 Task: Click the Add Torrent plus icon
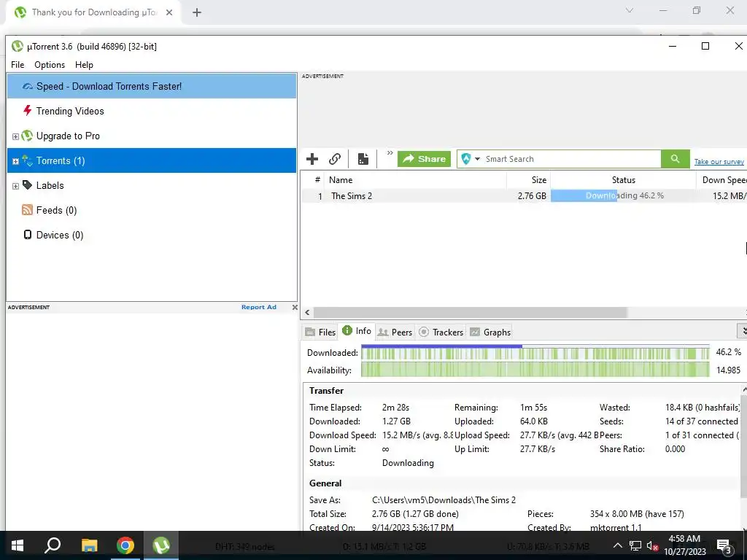pyautogui.click(x=312, y=159)
